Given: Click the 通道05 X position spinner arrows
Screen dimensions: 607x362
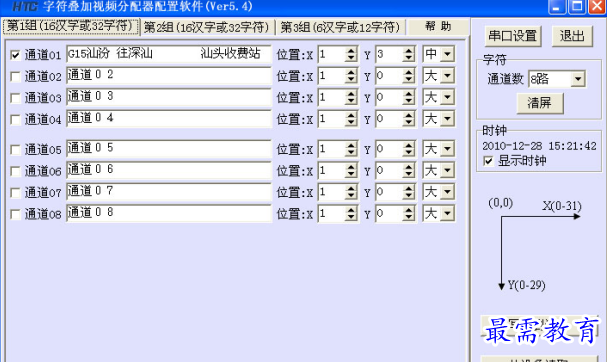Looking at the screenshot, I should (351, 149).
